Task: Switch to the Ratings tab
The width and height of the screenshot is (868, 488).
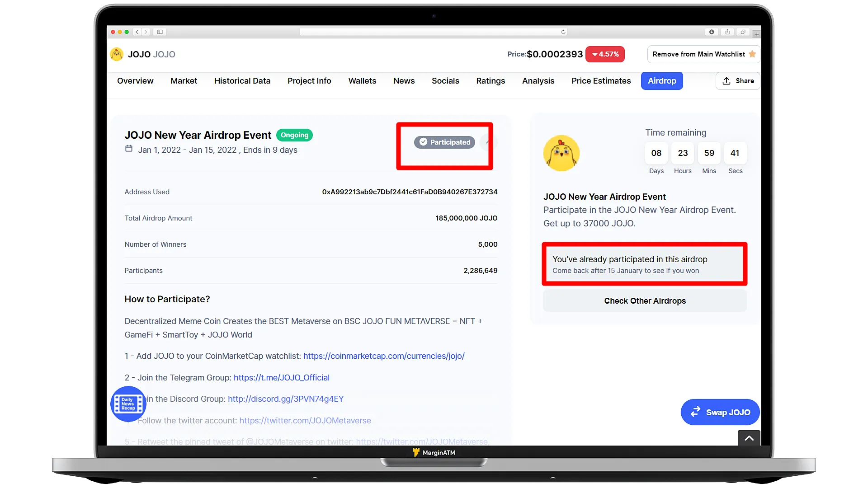Action: [x=491, y=81]
